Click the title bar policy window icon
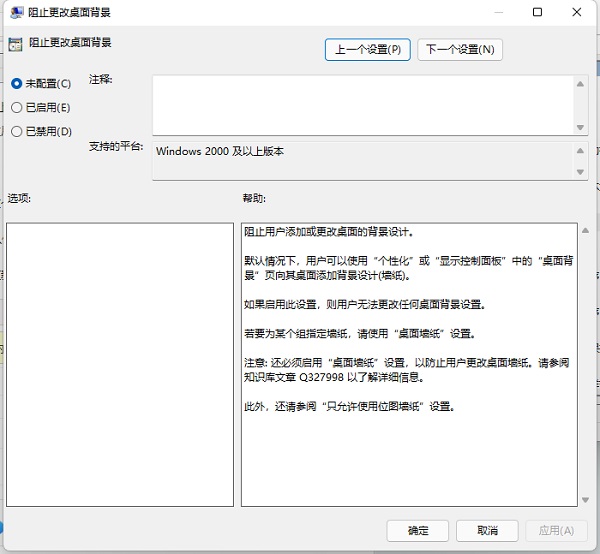 tap(17, 13)
